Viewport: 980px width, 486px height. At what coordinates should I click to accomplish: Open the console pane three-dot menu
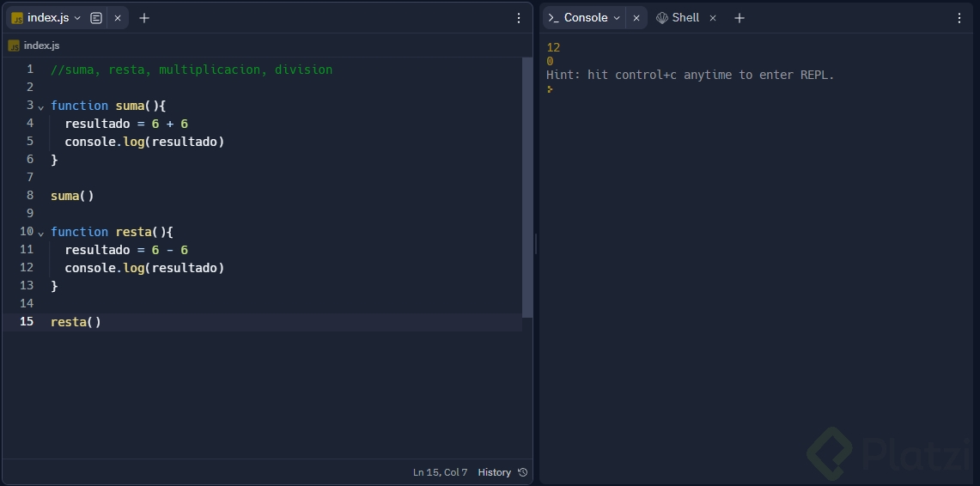pos(959,18)
